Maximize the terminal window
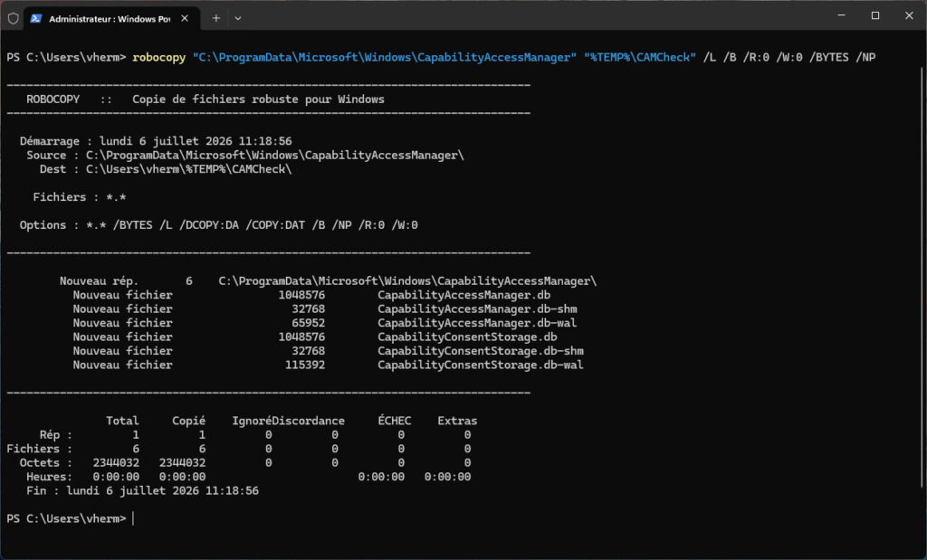 click(x=875, y=16)
